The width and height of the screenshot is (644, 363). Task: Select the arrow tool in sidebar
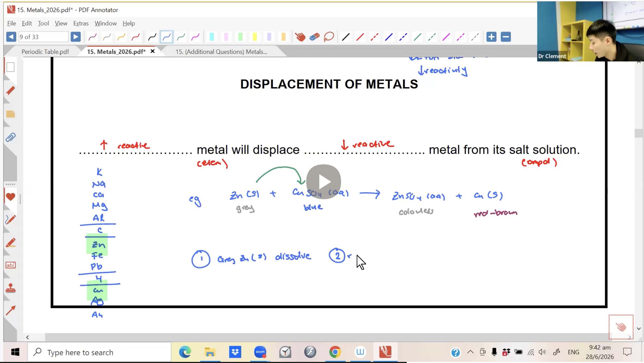click(x=10, y=310)
